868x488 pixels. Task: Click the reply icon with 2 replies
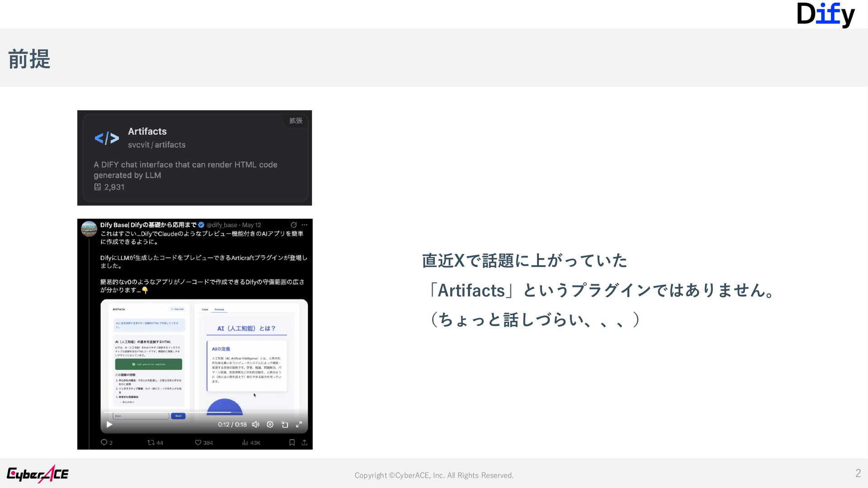[x=104, y=443]
